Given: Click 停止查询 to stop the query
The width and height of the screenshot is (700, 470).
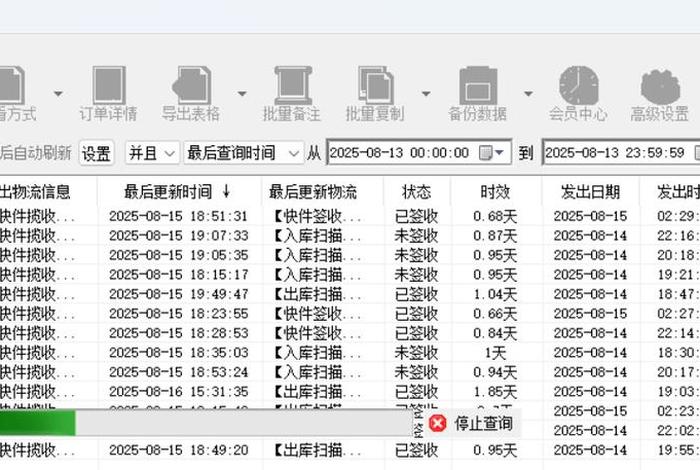Looking at the screenshot, I should click(483, 423).
